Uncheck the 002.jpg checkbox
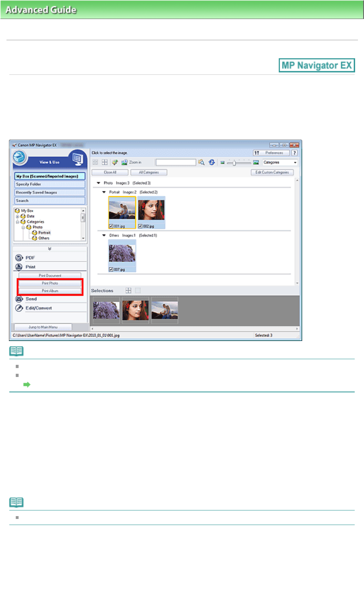 140,226
